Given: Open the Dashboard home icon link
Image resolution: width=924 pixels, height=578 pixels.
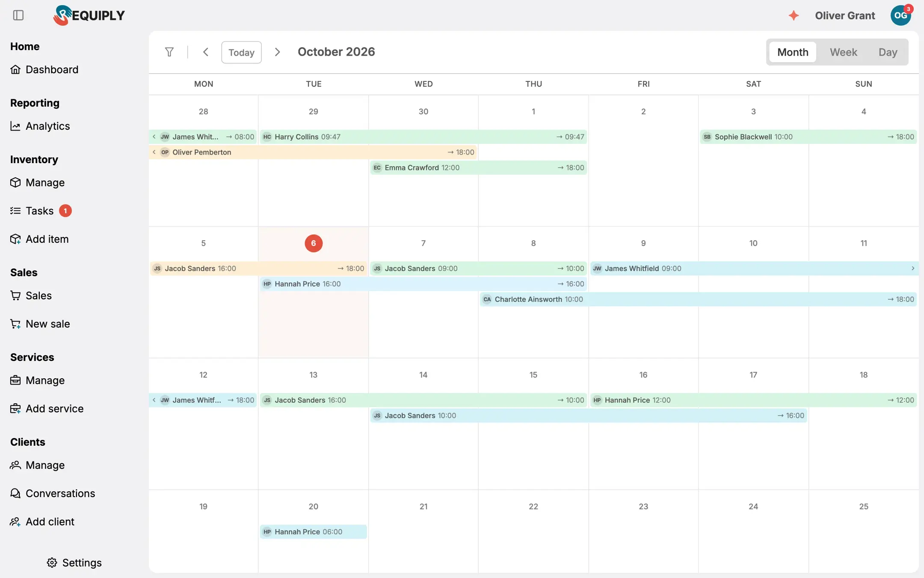Looking at the screenshot, I should coord(15,69).
